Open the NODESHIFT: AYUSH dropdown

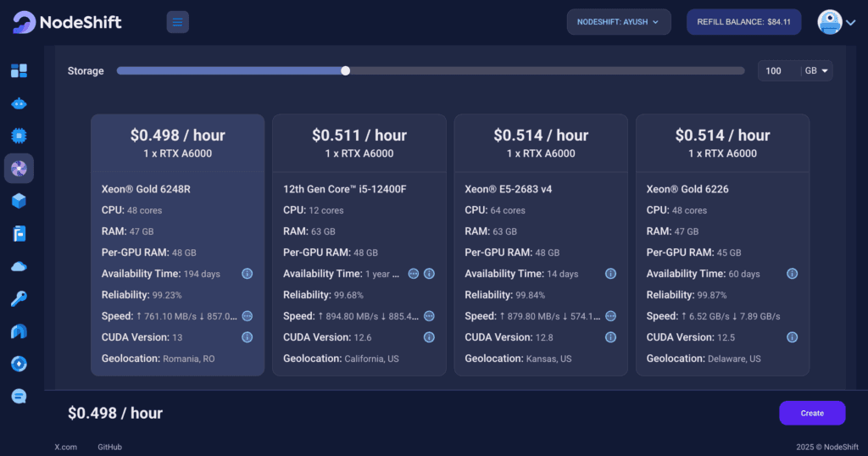[618, 22]
